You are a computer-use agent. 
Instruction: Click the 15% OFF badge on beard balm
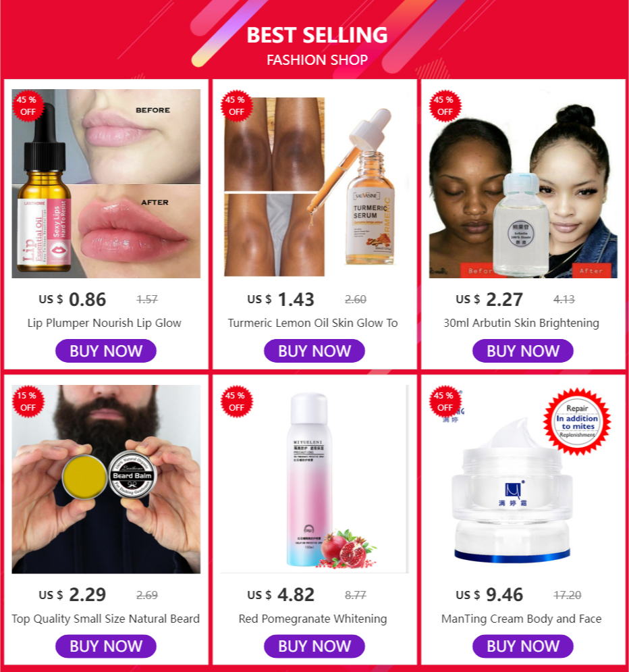pos(28,401)
